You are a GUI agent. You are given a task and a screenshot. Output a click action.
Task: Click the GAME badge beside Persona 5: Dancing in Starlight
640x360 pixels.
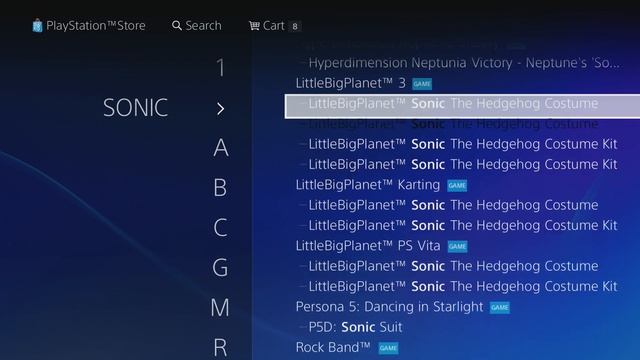point(500,307)
